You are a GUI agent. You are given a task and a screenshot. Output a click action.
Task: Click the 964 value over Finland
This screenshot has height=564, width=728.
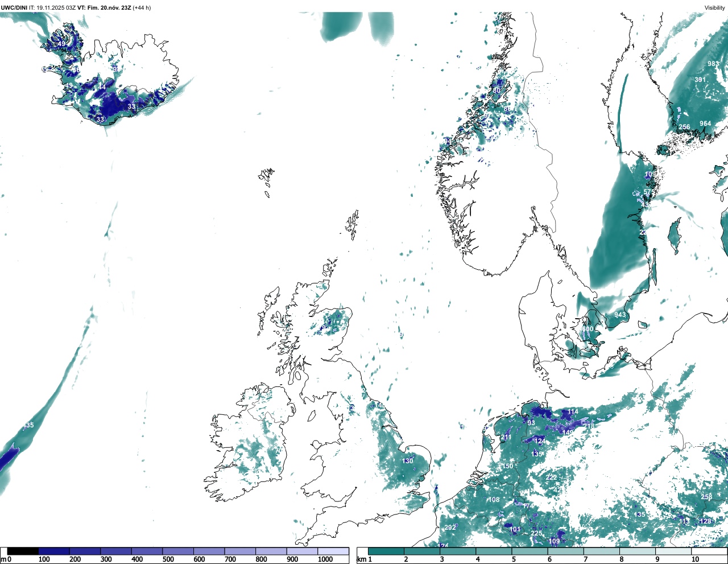point(705,123)
